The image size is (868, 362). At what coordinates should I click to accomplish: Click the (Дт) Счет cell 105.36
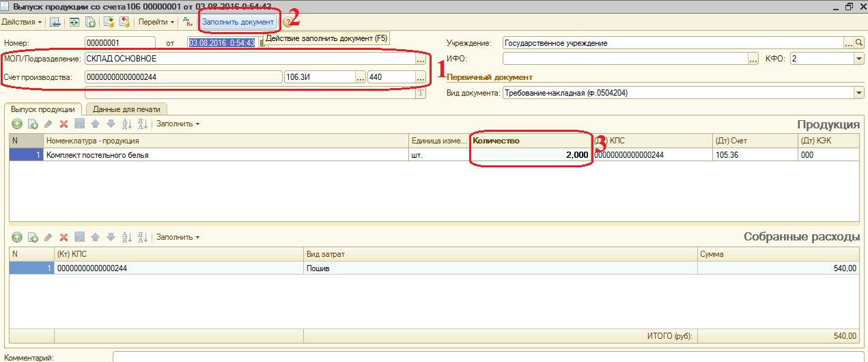(x=755, y=155)
